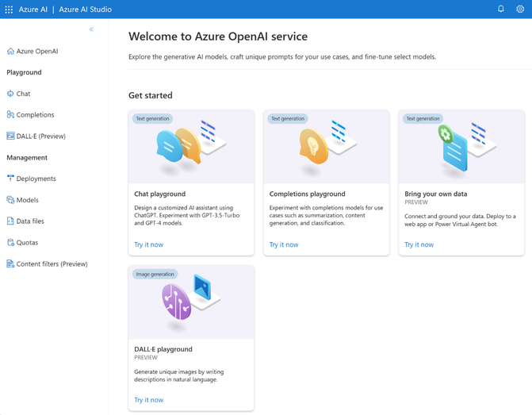Click the Azure AI header link
Screen dimensions: 532x415
pos(33,10)
